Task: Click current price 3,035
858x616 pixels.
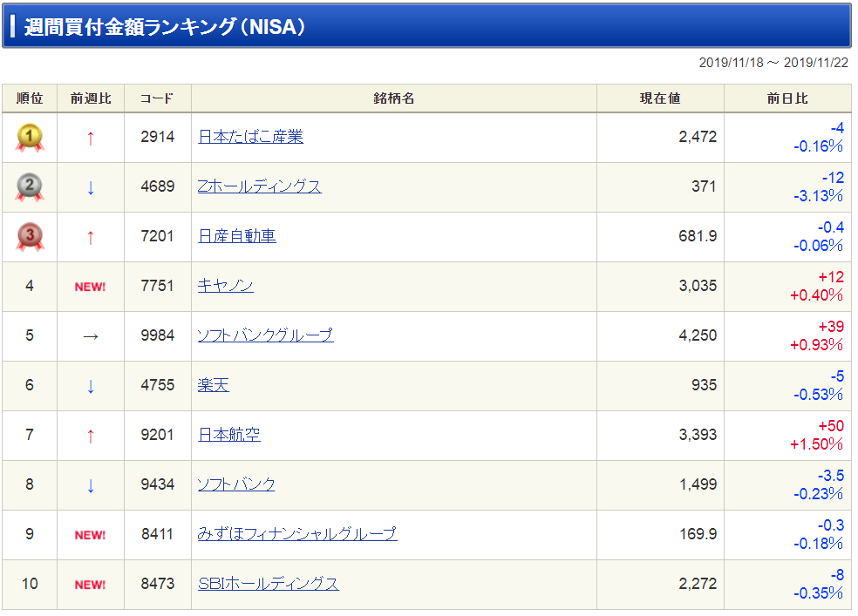Action: 698,286
